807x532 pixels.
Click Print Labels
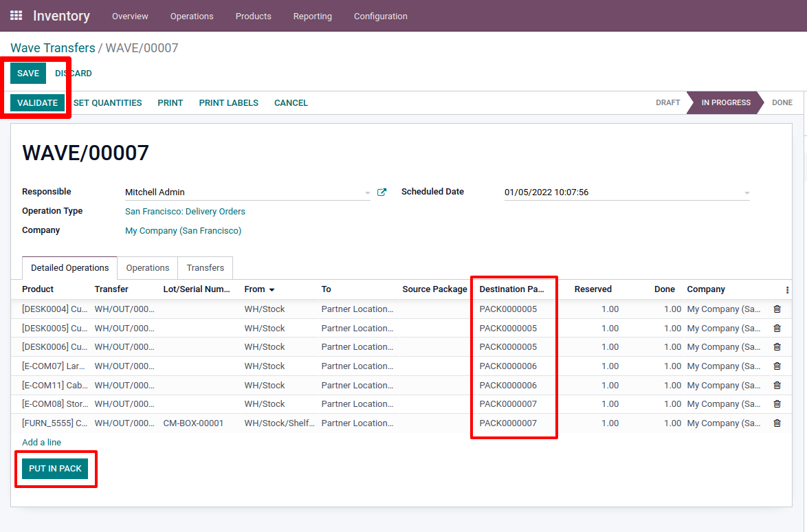(228, 103)
